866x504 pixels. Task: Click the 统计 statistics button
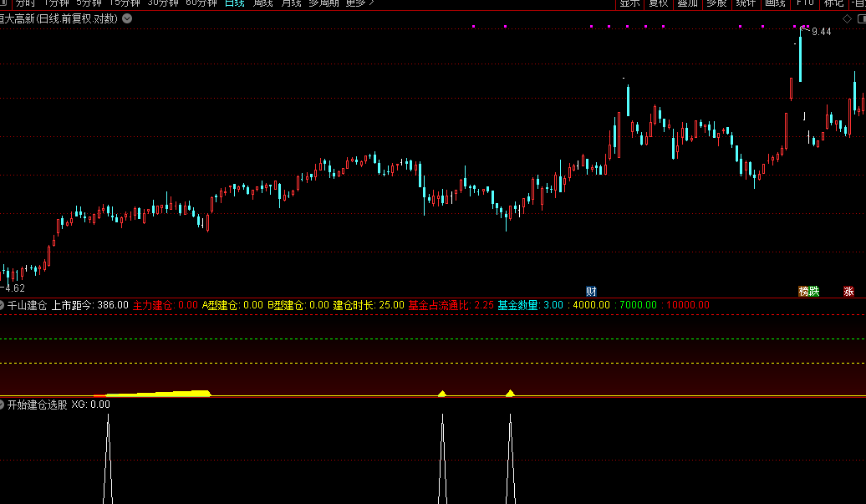pos(746,3)
